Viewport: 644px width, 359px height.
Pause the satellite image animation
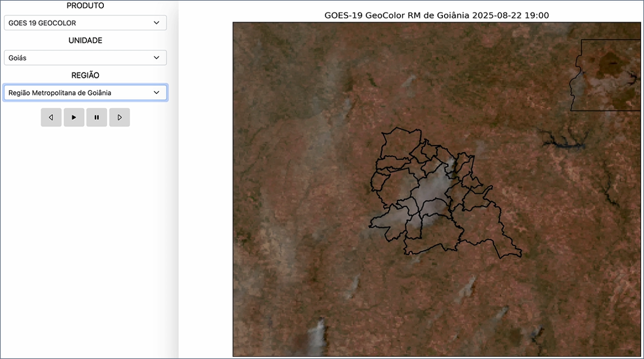click(x=97, y=117)
